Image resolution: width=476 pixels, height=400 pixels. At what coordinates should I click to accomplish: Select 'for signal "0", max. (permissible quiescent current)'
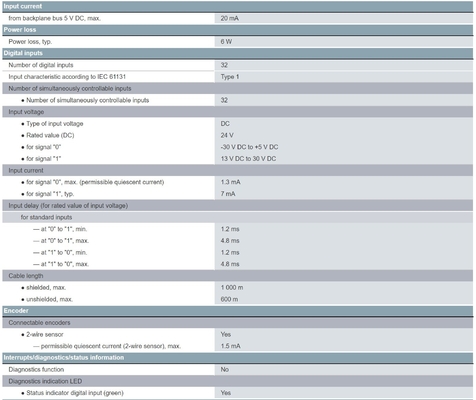(x=95, y=182)
